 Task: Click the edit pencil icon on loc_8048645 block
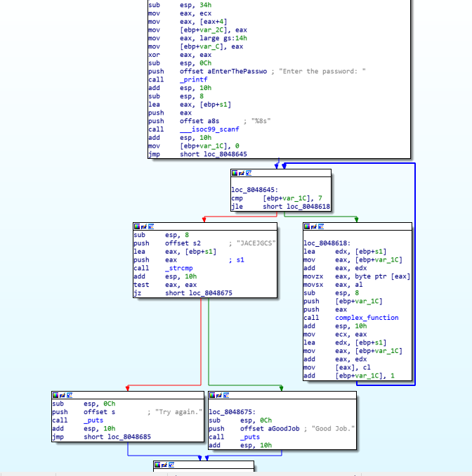(242, 173)
